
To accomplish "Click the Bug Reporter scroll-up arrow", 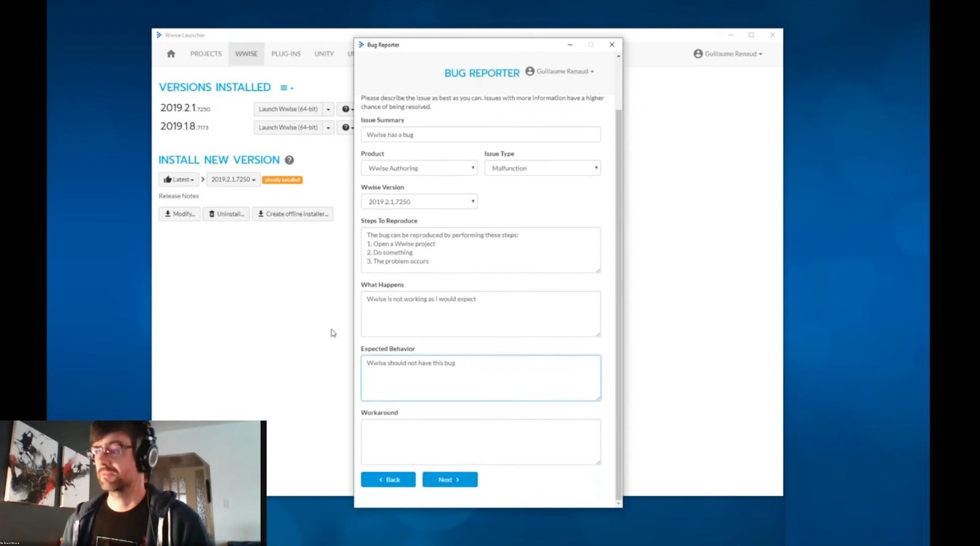I will pos(619,56).
